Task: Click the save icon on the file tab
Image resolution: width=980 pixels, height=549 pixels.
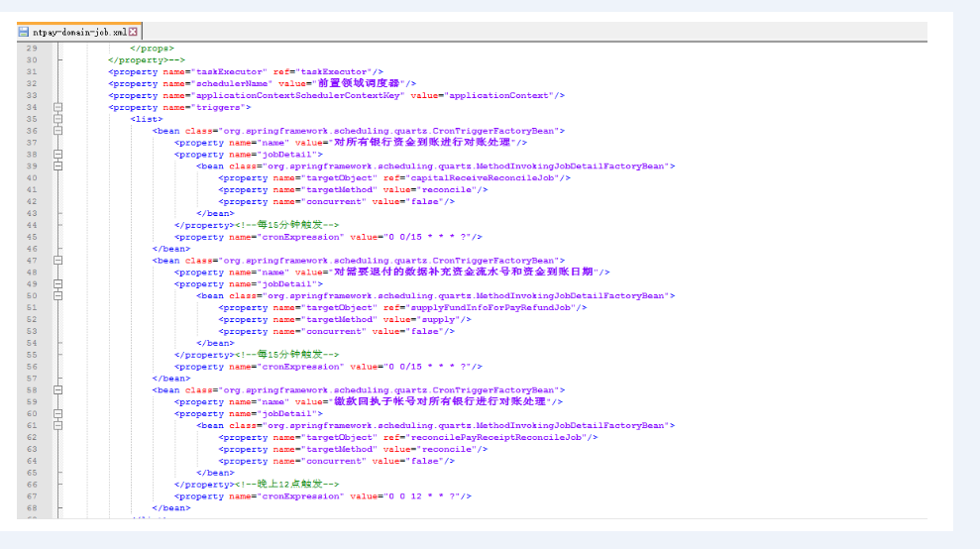Action: [24, 32]
